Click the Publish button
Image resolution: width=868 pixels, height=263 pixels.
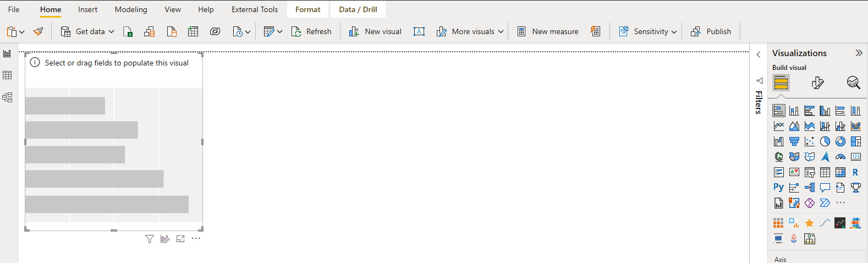pyautogui.click(x=711, y=31)
